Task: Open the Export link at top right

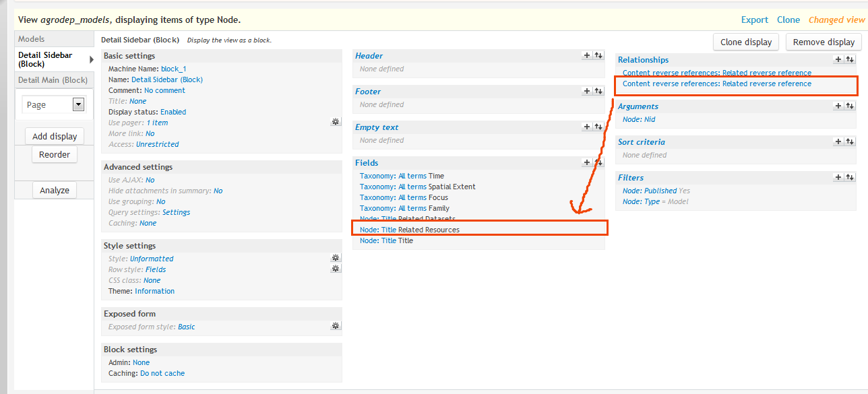Action: (754, 20)
